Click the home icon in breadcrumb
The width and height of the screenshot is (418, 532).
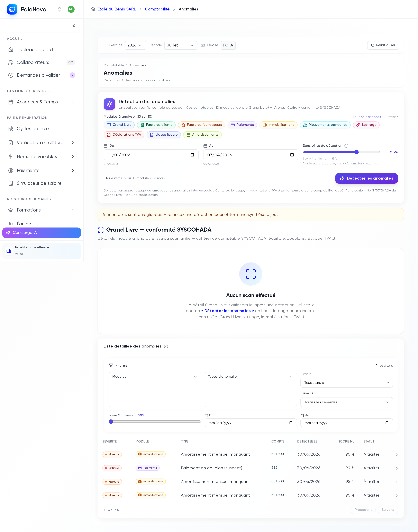(93, 9)
